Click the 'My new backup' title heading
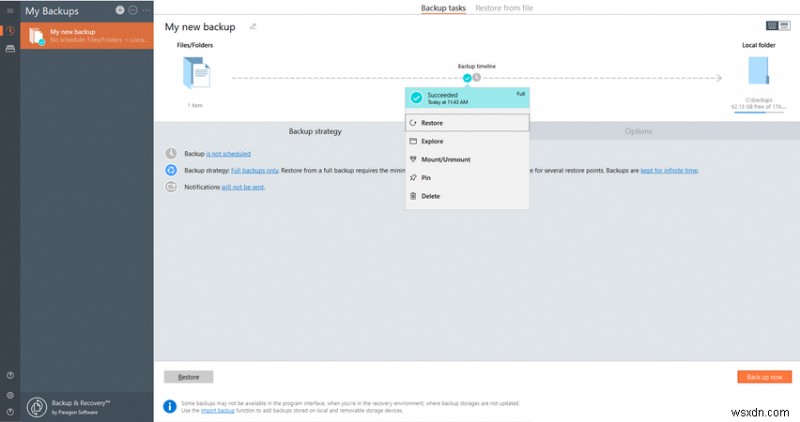The width and height of the screenshot is (800, 422). (200, 27)
